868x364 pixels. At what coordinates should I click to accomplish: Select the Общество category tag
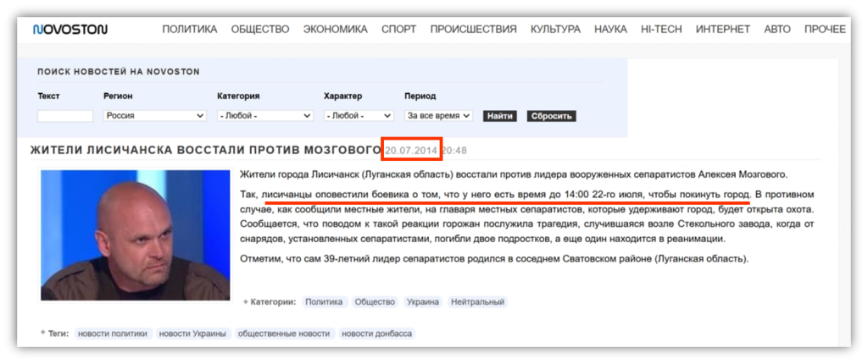pyautogui.click(x=375, y=302)
